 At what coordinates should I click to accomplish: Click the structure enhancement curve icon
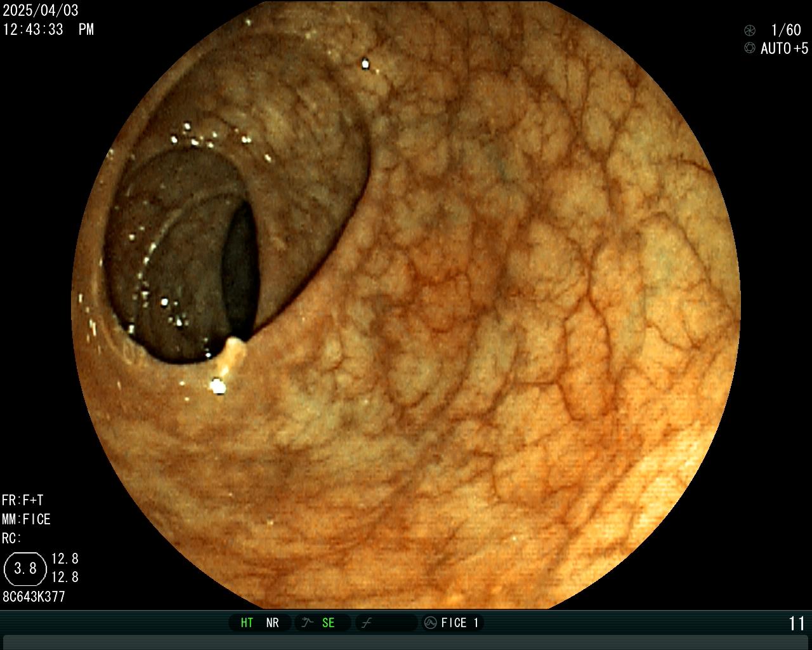[x=308, y=623]
